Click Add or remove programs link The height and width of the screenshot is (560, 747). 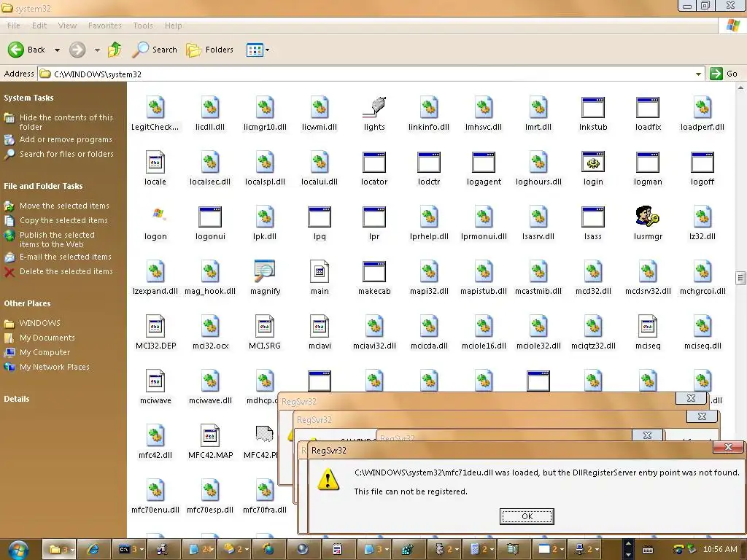66,139
